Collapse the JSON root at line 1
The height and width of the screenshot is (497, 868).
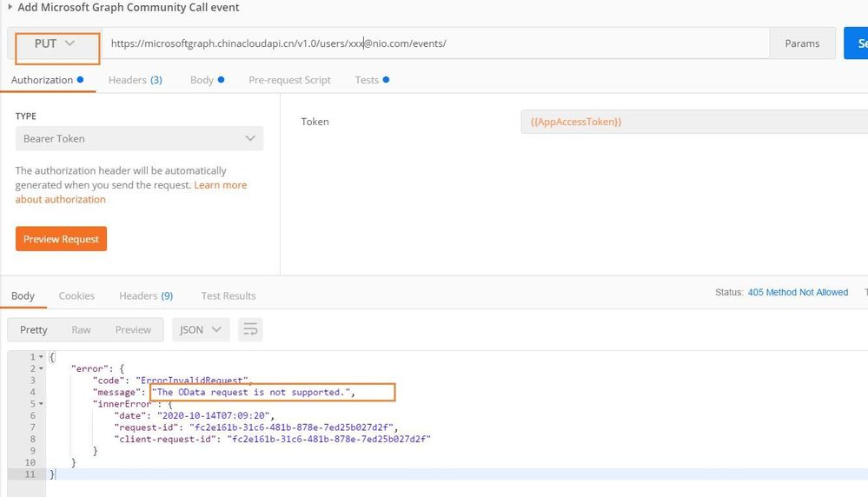click(41, 357)
